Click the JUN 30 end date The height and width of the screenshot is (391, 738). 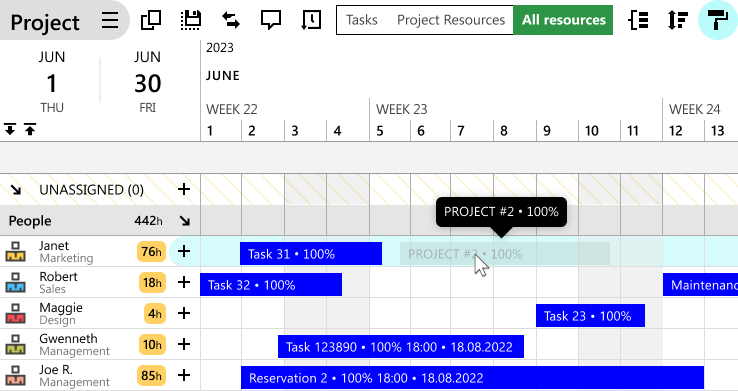pos(147,83)
